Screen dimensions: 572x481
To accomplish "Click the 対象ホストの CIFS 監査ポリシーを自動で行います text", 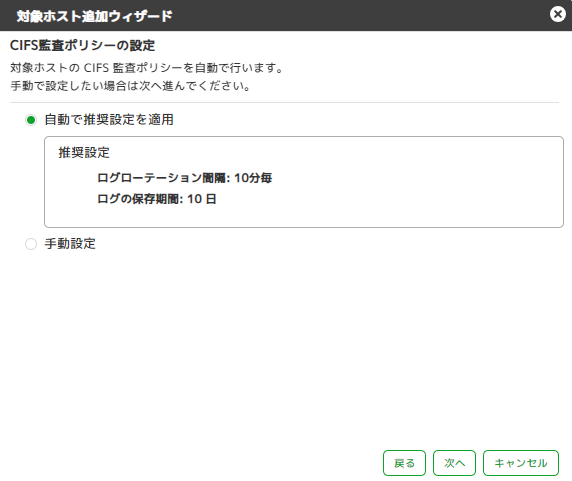I will (x=147, y=68).
